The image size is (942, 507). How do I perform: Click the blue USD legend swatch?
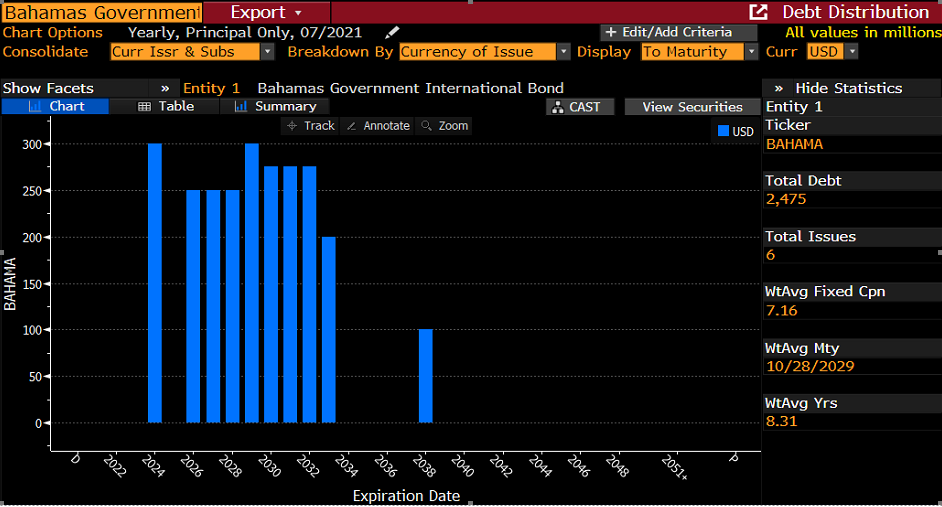point(723,131)
